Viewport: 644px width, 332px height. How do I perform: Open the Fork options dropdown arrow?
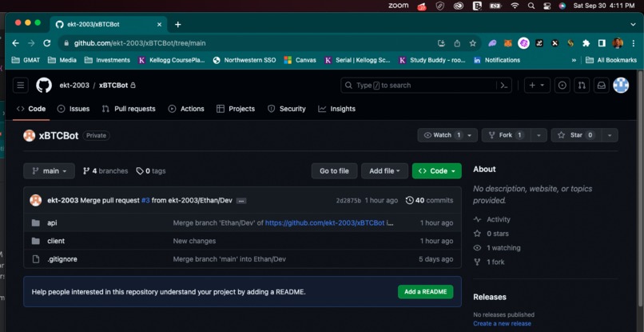[x=539, y=135]
